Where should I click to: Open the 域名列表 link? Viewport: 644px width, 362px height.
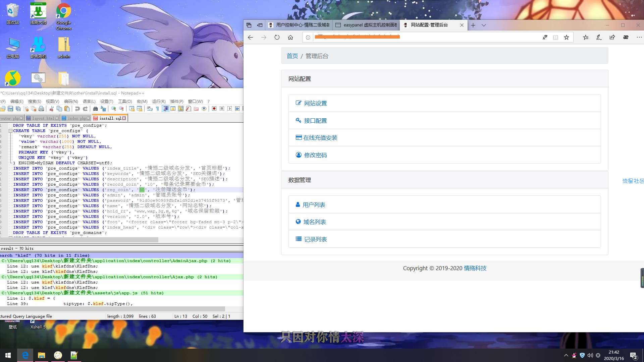[315, 222]
